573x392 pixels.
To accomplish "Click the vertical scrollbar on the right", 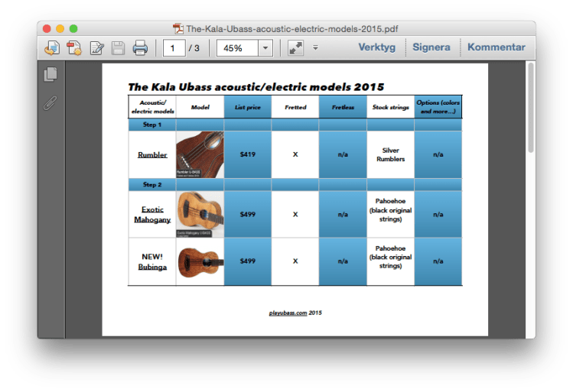I will (530, 107).
